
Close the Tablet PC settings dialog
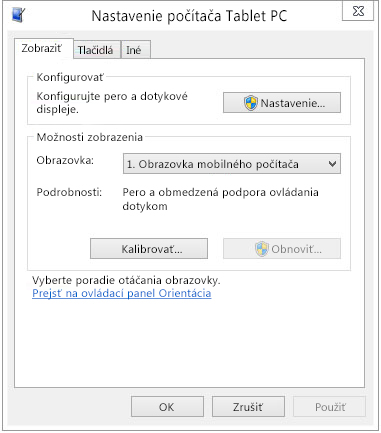click(358, 11)
